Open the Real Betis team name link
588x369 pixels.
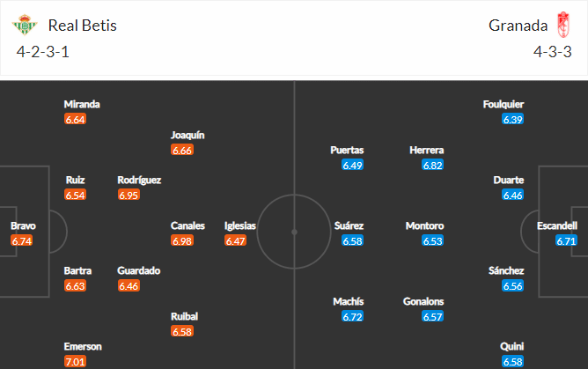tap(83, 26)
